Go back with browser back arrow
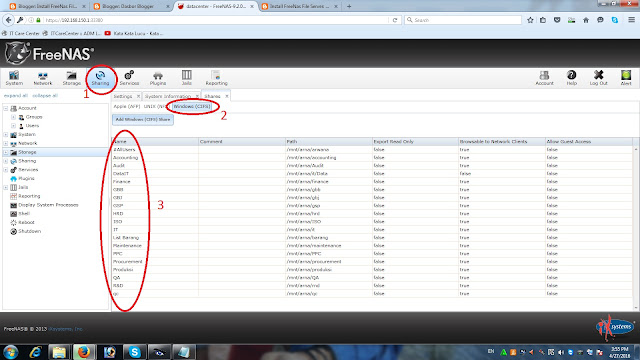Viewport: 640px width, 360px height. 9,20
